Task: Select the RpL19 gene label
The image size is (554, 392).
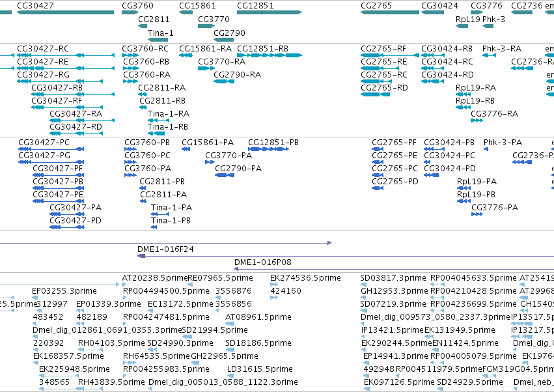Action: pos(468,19)
